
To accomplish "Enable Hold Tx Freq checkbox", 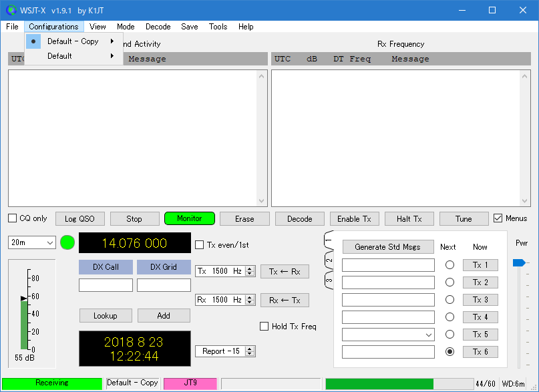I will coord(264,327).
